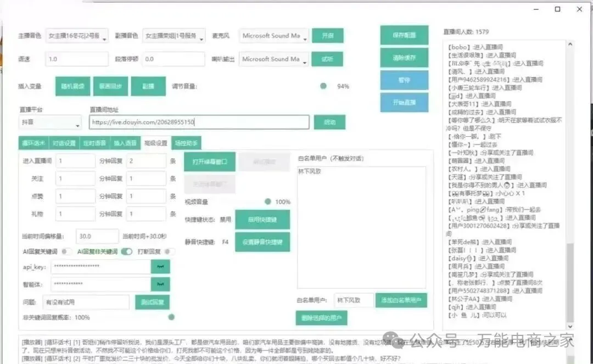
Task: Open the 场控助手 tab
Action: 186,143
